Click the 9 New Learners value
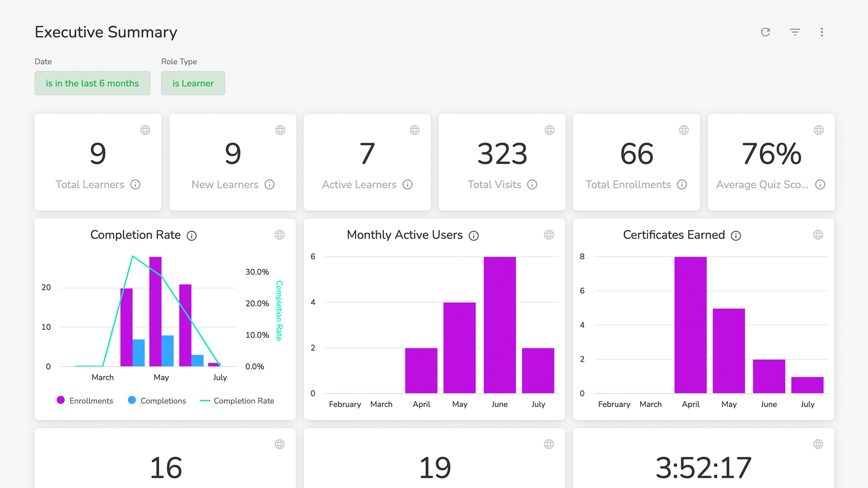 click(x=233, y=154)
